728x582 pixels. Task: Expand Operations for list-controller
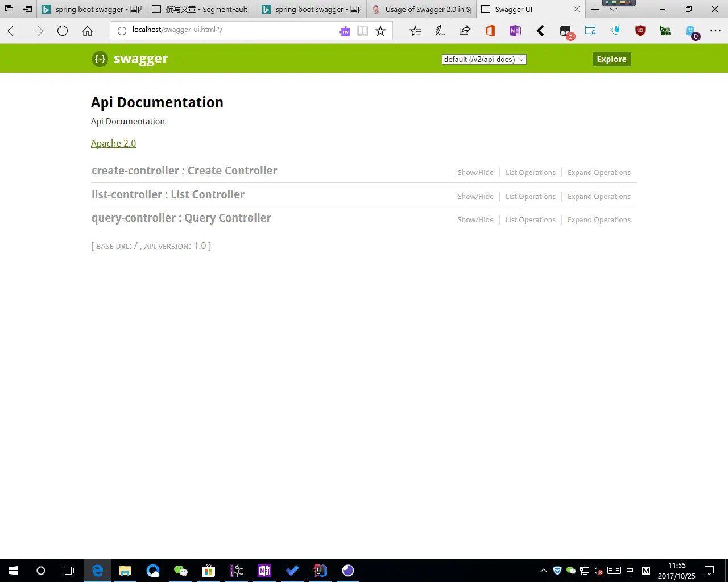click(x=599, y=197)
